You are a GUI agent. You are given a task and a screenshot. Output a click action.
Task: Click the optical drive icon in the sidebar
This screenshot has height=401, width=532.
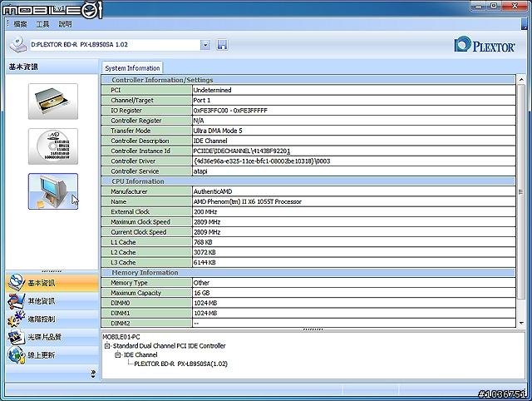(x=53, y=101)
